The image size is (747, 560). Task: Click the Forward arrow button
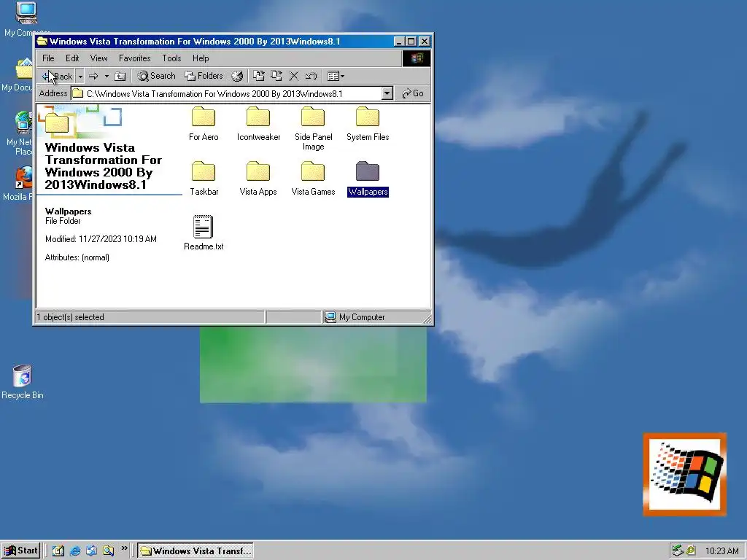94,76
